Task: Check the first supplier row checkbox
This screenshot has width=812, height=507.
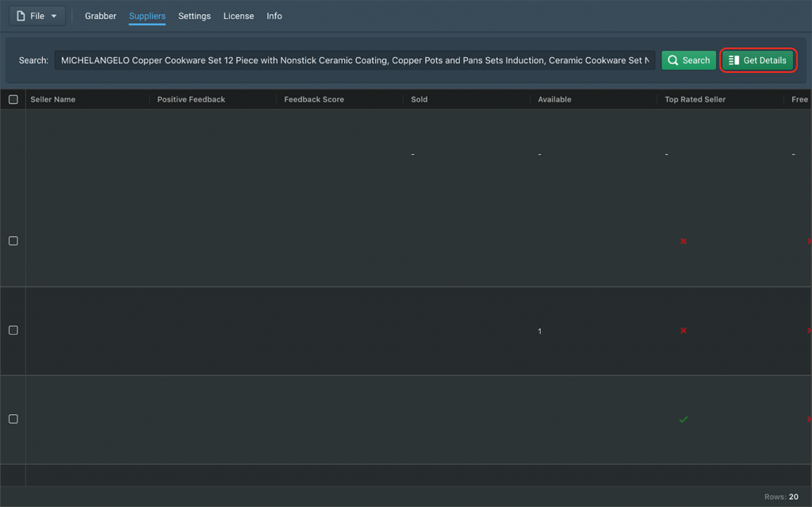Action: pos(13,241)
